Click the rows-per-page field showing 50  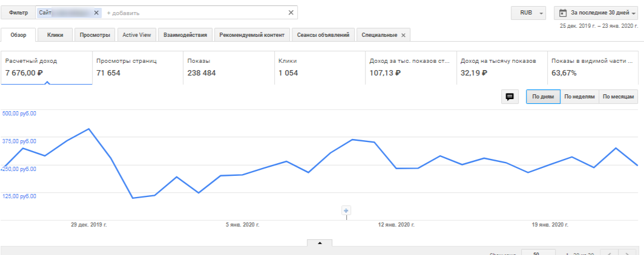(538, 253)
